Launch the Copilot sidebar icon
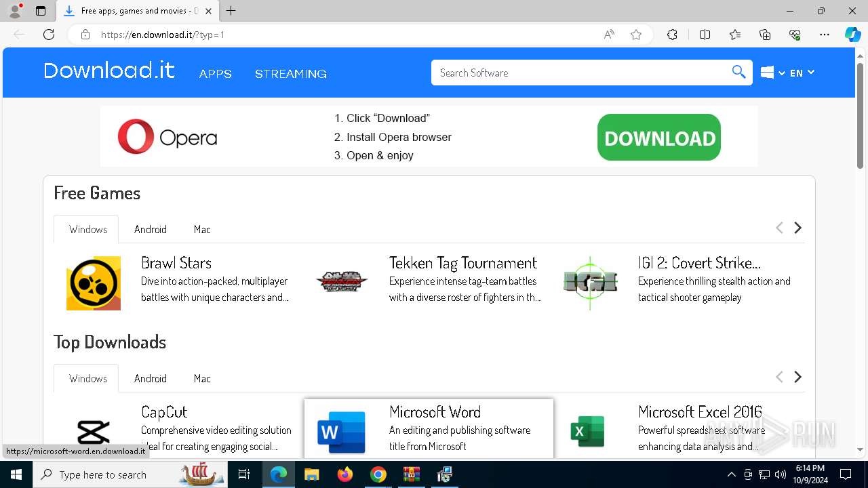 [x=852, y=35]
